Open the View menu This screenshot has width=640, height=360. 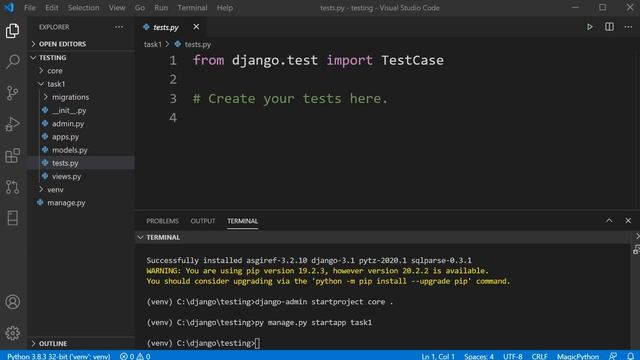[x=117, y=8]
